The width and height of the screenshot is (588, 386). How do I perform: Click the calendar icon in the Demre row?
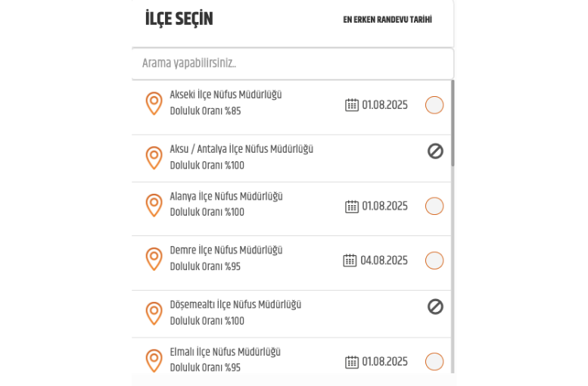(350, 260)
